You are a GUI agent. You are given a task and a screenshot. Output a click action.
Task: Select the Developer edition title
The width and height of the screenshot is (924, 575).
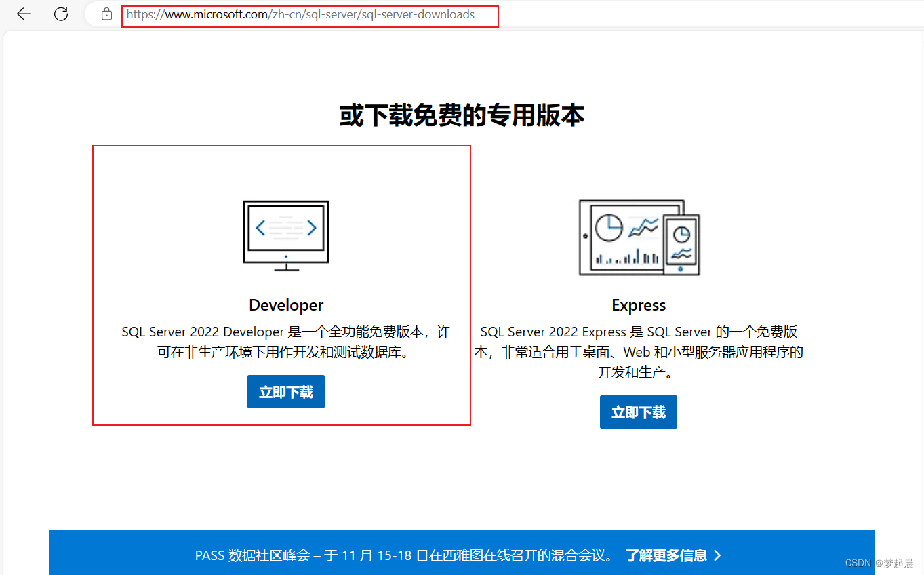tap(286, 305)
